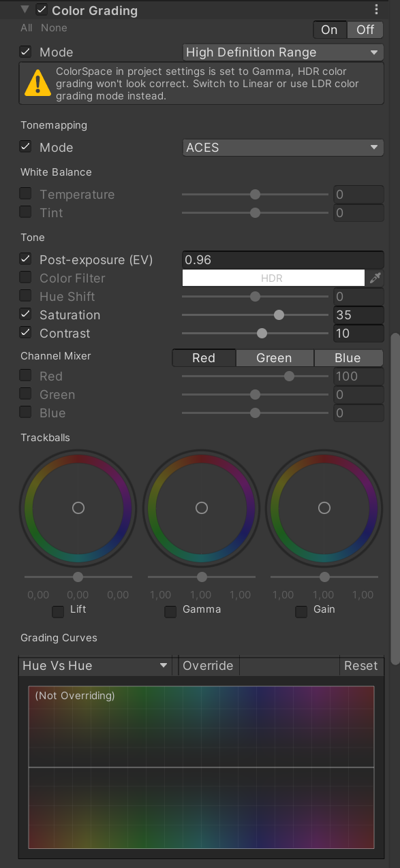Switch Channel Mixer to Green tab
The height and width of the screenshot is (868, 400).
[274, 358]
